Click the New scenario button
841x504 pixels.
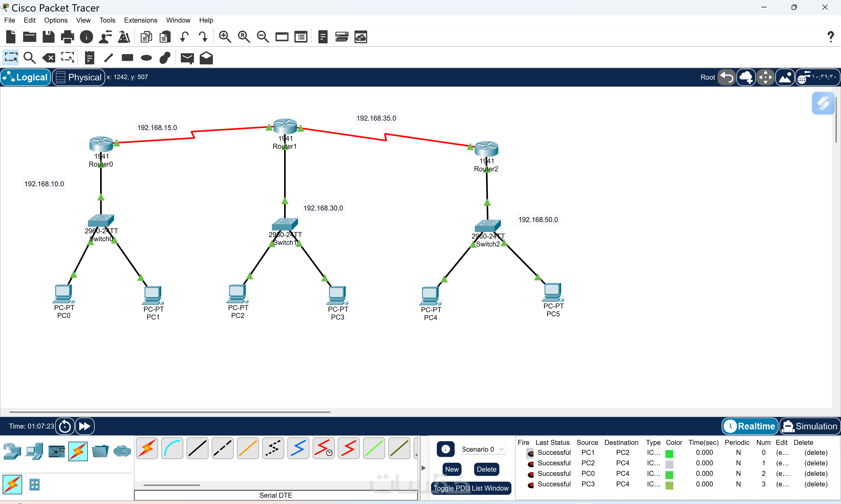pos(452,469)
